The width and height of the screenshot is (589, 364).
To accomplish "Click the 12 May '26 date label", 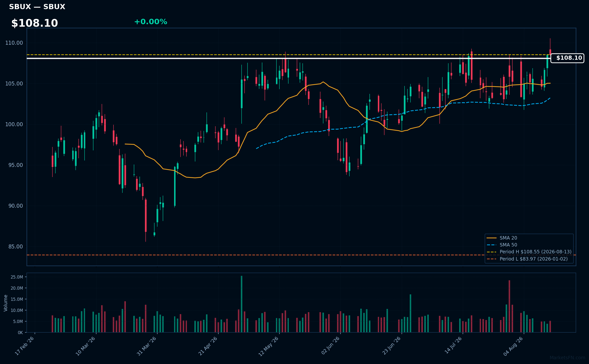I will click(x=269, y=346).
